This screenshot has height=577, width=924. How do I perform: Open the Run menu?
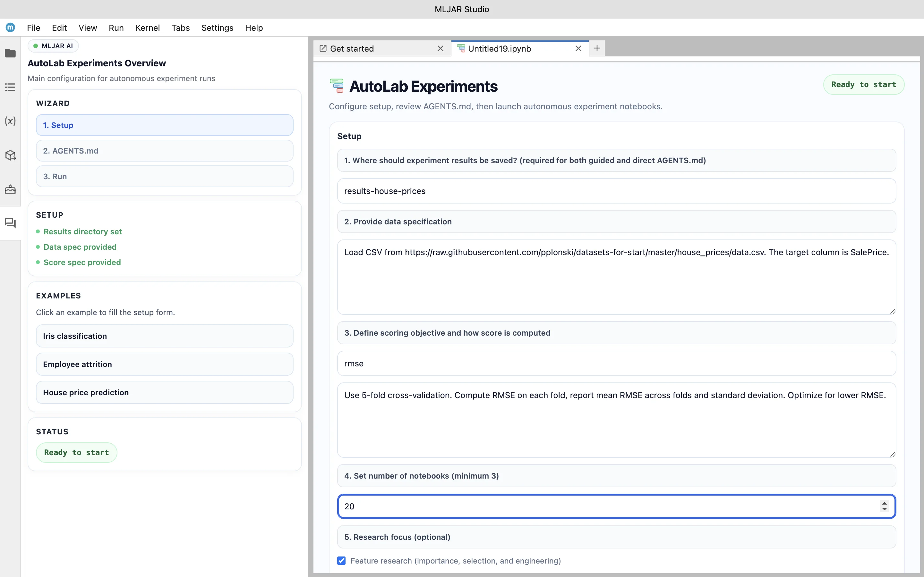point(116,28)
